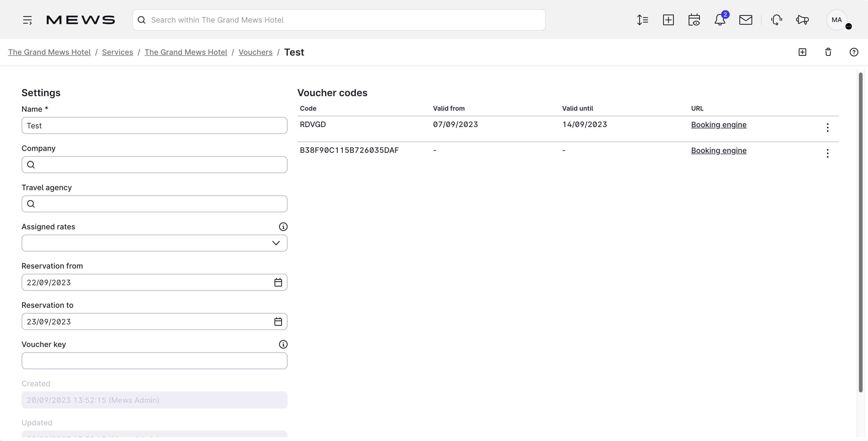Check the notifications bell with 2 alerts
Image resolution: width=868 pixels, height=441 pixels.
[x=720, y=20]
